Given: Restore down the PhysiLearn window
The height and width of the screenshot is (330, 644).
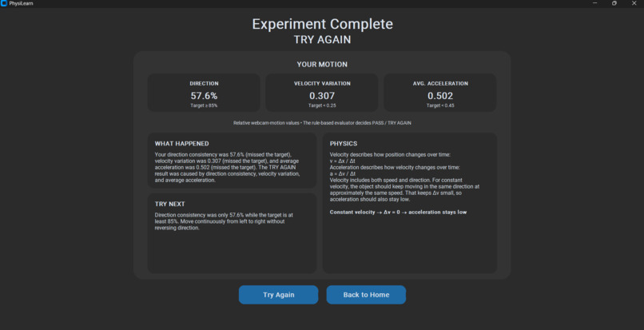Looking at the screenshot, I should pyautogui.click(x=614, y=3).
